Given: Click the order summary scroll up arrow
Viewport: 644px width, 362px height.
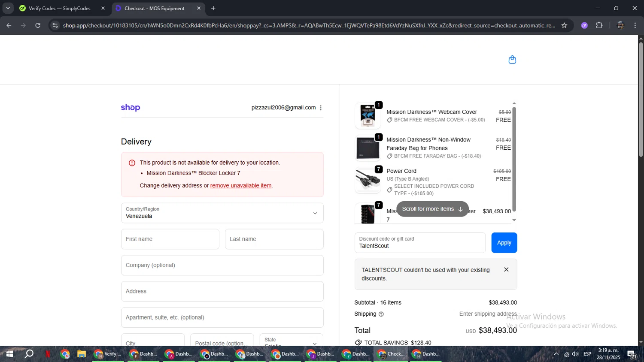Looking at the screenshot, I should [x=514, y=104].
